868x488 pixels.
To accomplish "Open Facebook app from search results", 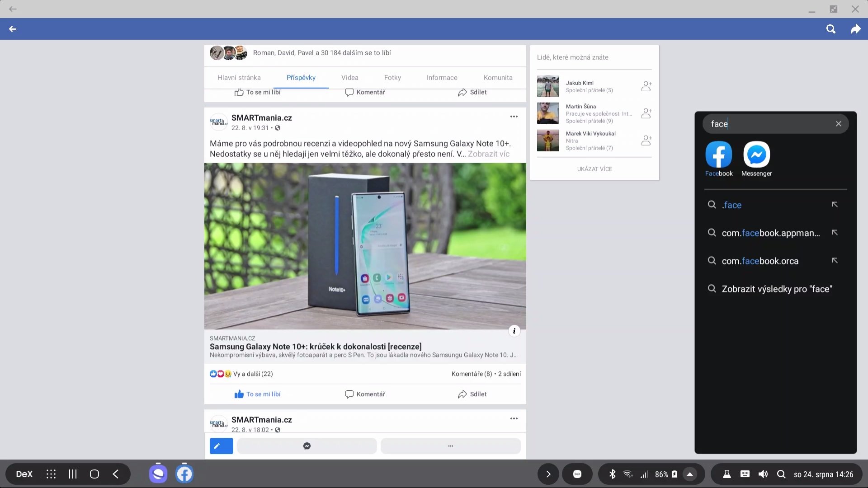I will tap(719, 159).
